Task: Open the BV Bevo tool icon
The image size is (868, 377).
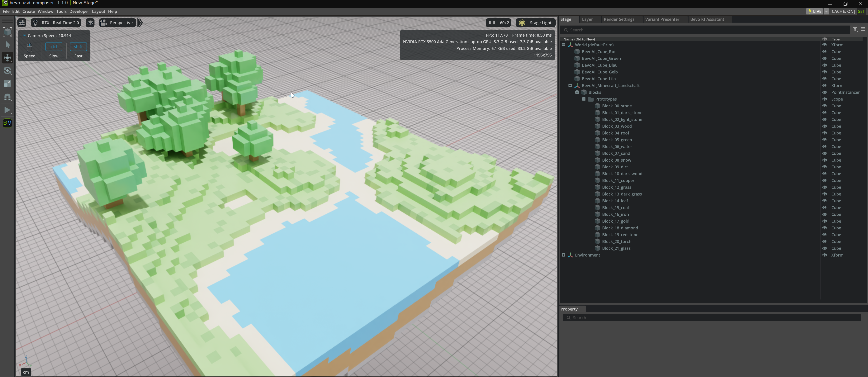Action: coord(7,123)
